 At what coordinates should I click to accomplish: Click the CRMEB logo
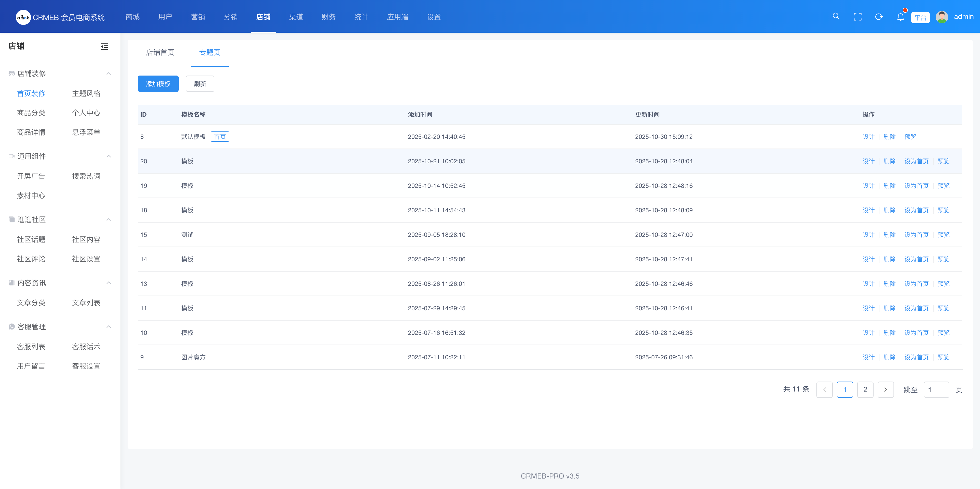pos(23,17)
